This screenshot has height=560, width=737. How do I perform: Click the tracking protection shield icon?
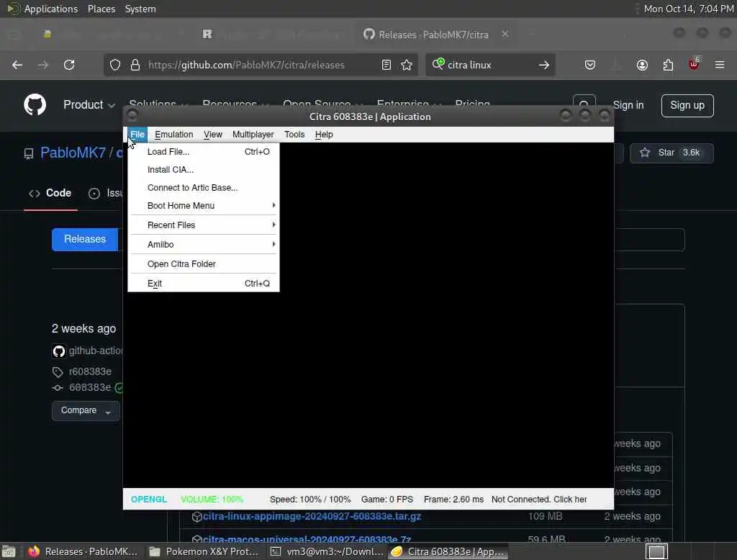click(115, 65)
